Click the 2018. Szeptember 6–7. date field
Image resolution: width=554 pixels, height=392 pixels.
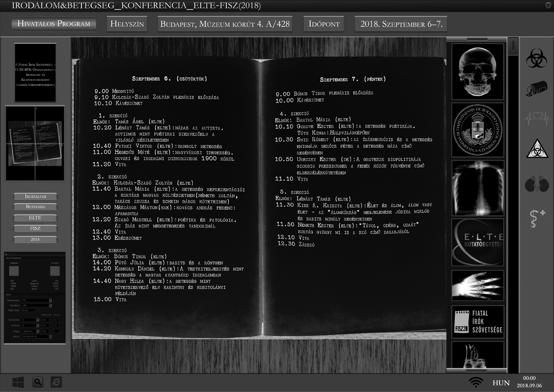tap(401, 24)
